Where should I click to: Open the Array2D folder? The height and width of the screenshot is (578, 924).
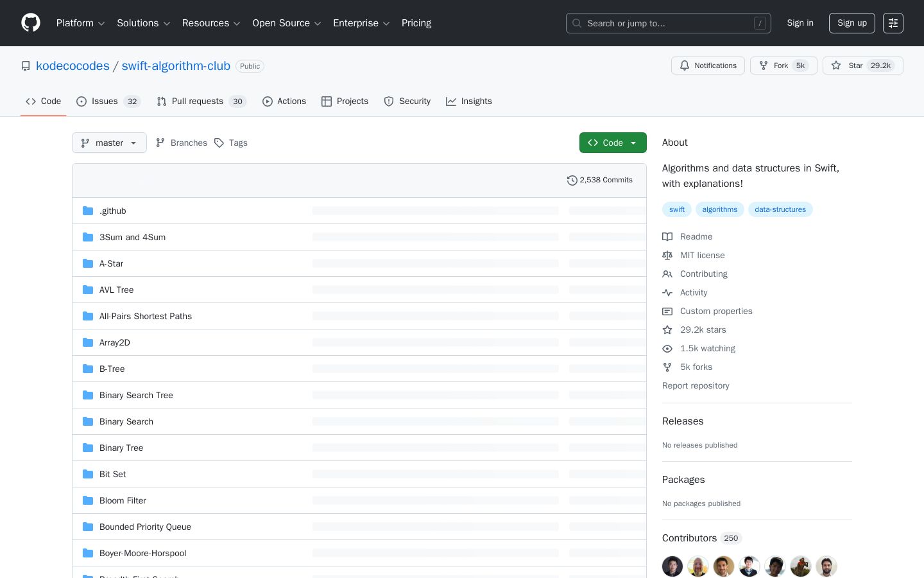(115, 342)
